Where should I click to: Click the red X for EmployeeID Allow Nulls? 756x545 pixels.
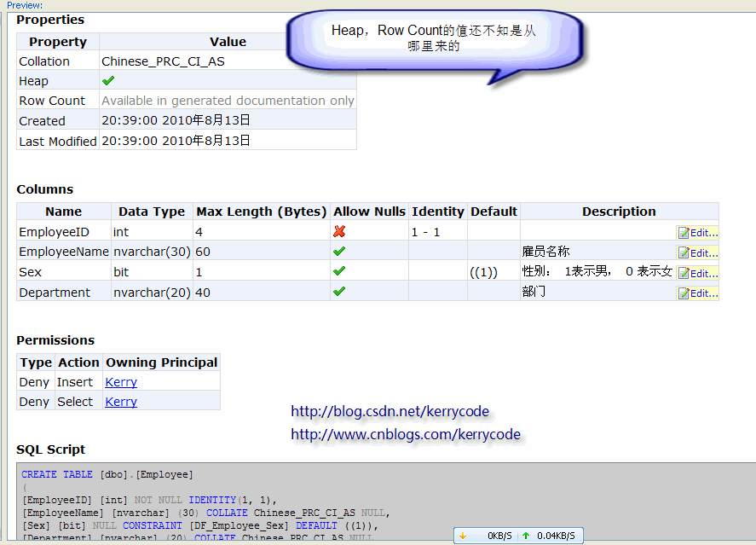point(339,231)
